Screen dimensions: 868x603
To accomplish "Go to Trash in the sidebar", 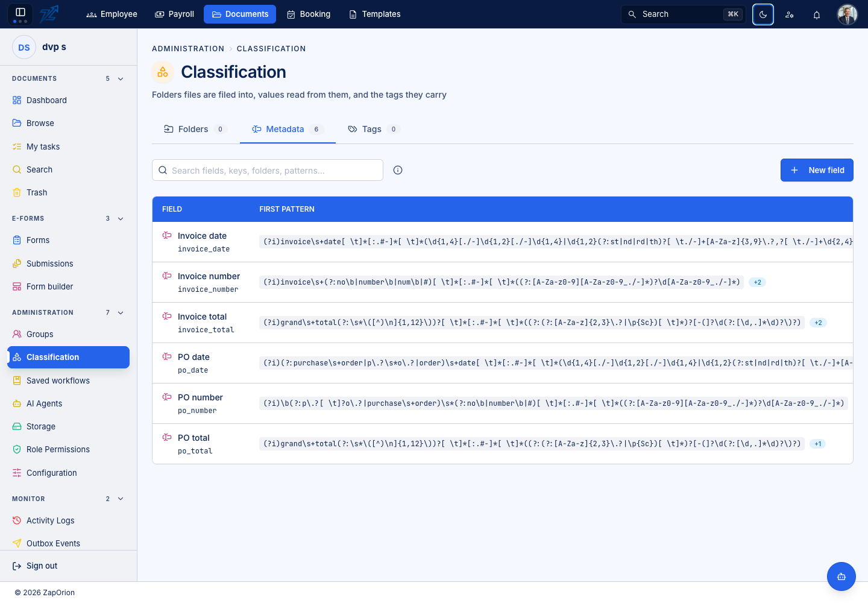I will click(x=68, y=192).
